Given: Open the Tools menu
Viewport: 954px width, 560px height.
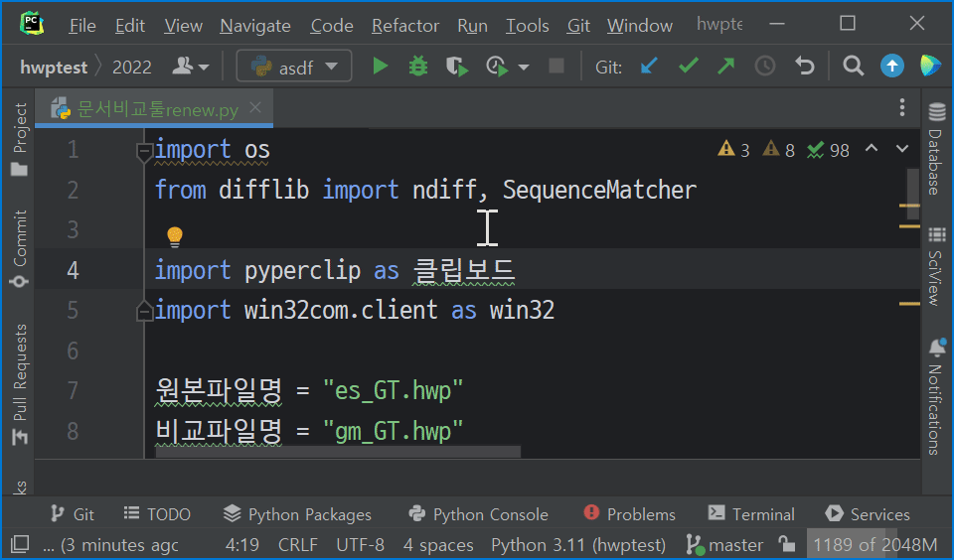Looking at the screenshot, I should click(x=527, y=26).
